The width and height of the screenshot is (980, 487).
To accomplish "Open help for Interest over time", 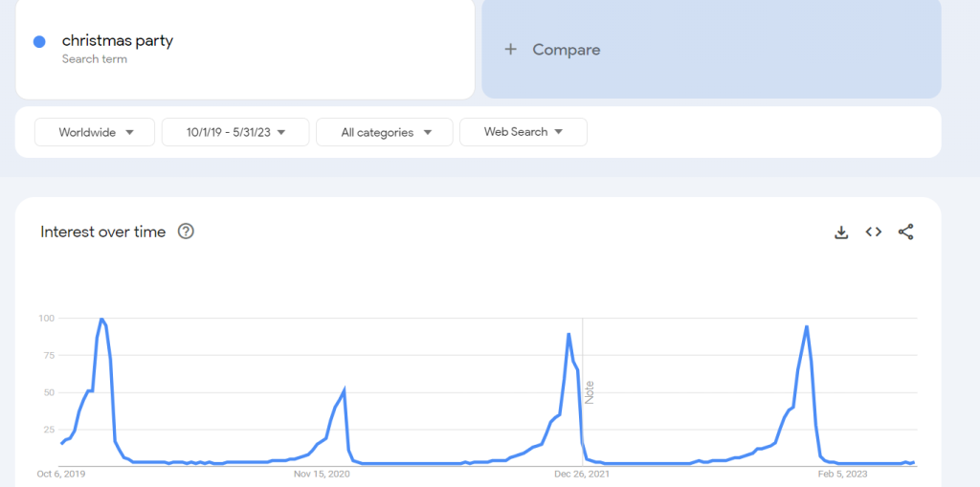I will [187, 232].
